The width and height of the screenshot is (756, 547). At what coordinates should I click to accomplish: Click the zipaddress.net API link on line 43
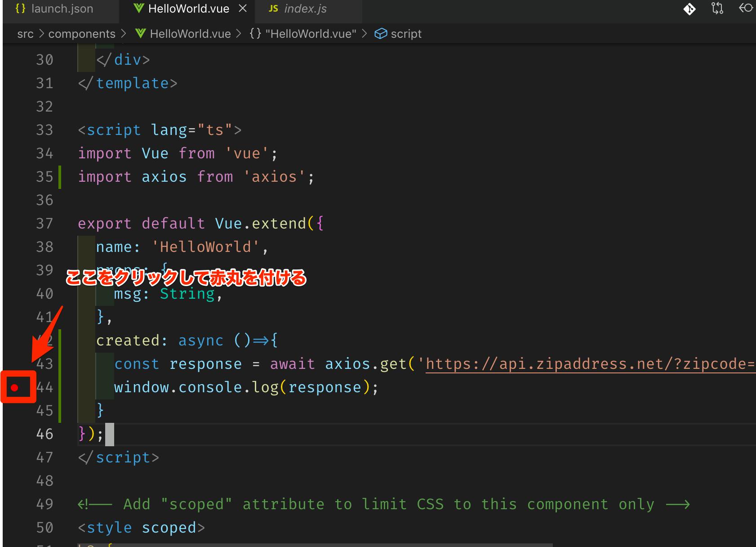584,363
